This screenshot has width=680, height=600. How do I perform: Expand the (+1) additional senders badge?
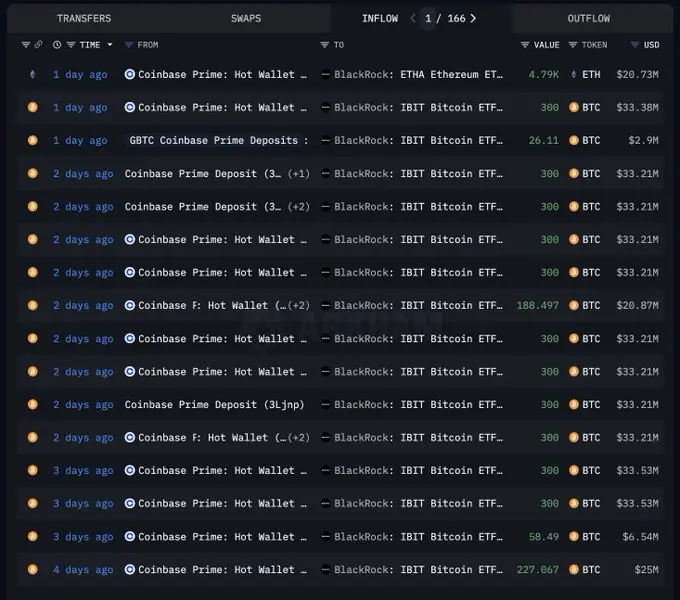click(x=299, y=173)
